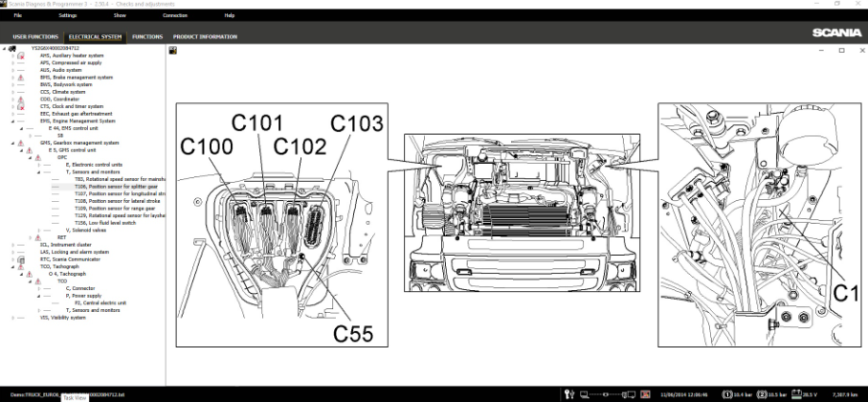Click the red crossed-out icon in status bar
The width and height of the screenshot is (868, 402).
[x=645, y=394]
